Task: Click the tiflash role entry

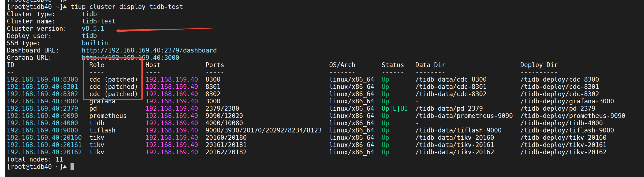Action: [102, 130]
